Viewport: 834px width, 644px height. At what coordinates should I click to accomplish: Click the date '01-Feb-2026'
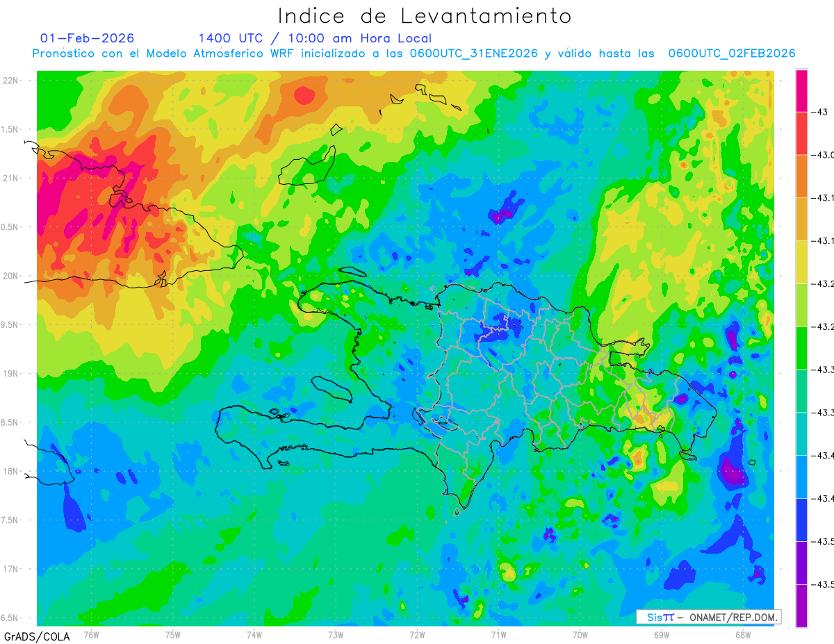click(88, 38)
